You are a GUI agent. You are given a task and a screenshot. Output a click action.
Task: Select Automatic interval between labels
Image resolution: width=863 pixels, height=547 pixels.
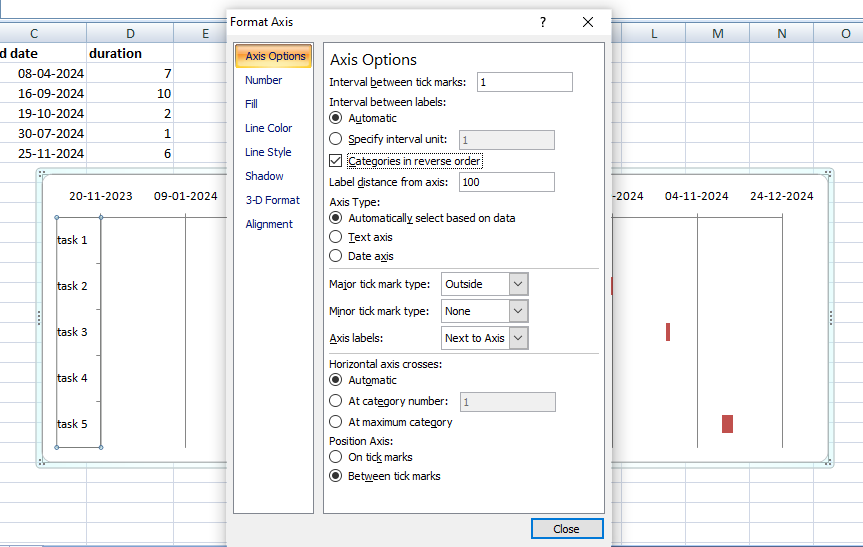click(x=335, y=118)
